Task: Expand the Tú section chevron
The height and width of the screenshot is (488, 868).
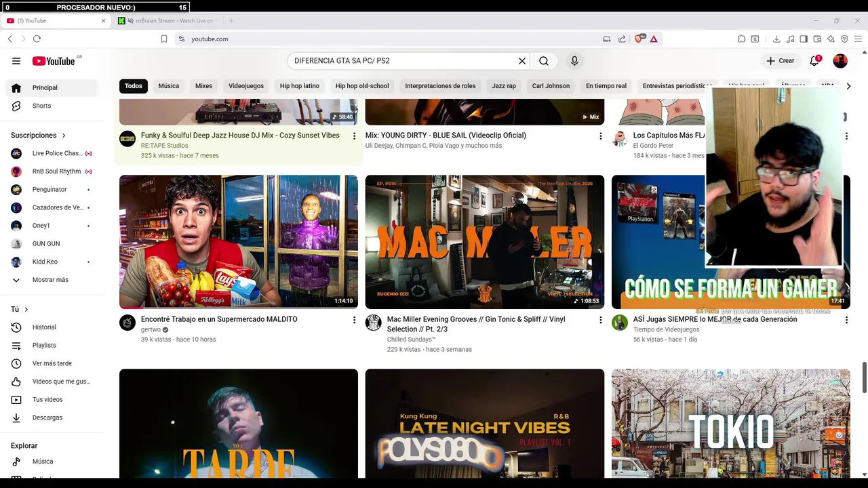Action: point(26,310)
